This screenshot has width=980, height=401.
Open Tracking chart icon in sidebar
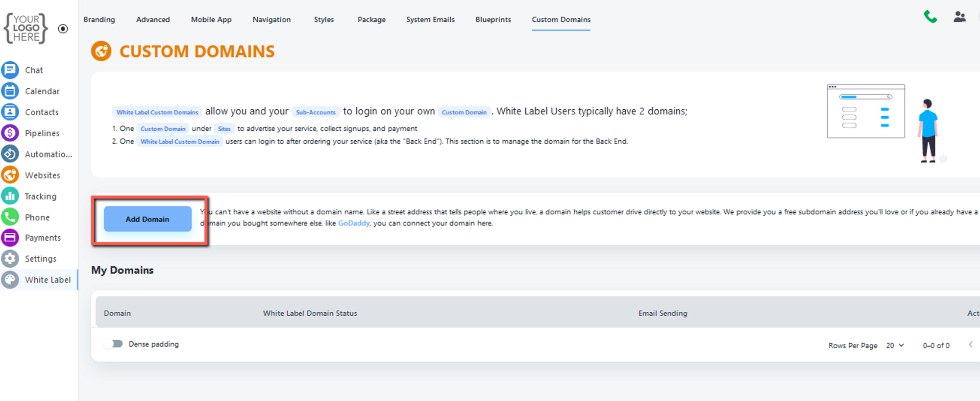click(x=10, y=196)
